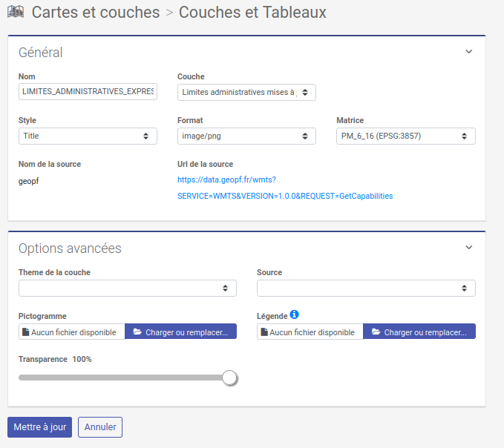Open the Style dropdown
The width and height of the screenshot is (504, 448).
pyautogui.click(x=88, y=136)
